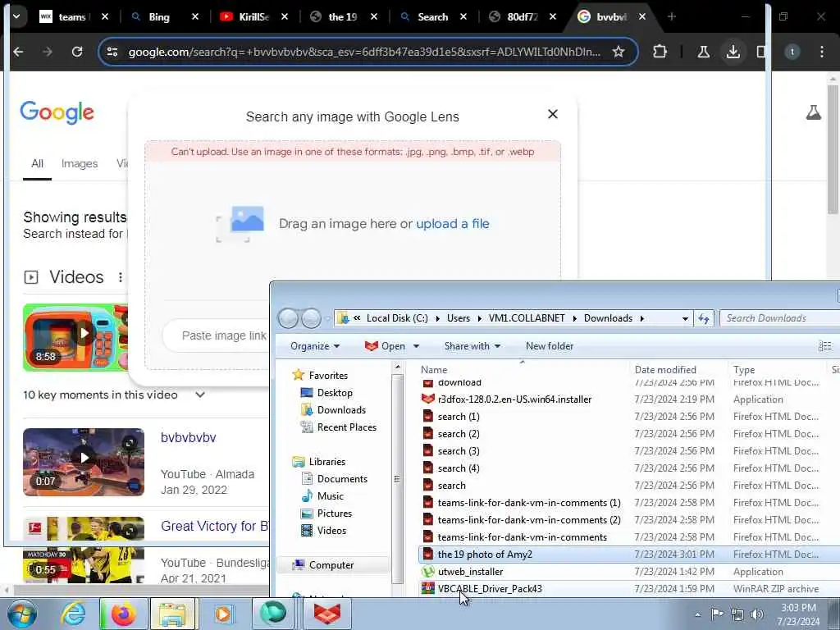This screenshot has width=840, height=630.
Task: Switch to the Search tab
Action: [431, 16]
